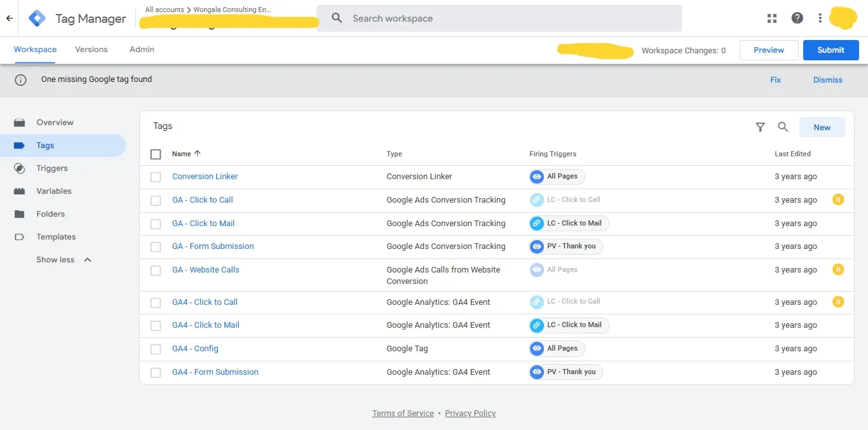Switch to the Admin tab
The width and height of the screenshot is (868, 430).
tap(142, 50)
